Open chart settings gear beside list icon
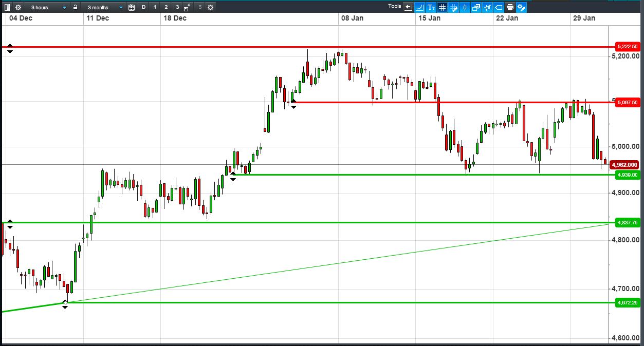The width and height of the screenshot is (644, 346). (x=18, y=7)
